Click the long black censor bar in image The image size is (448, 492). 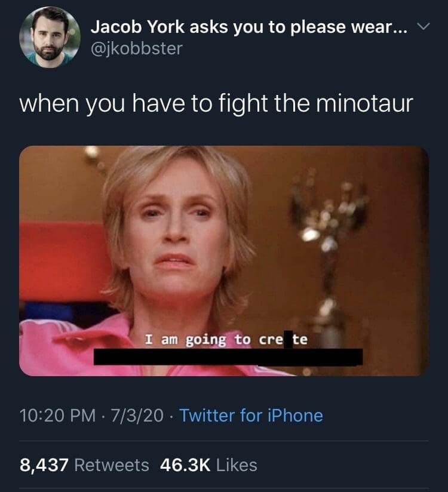point(228,357)
